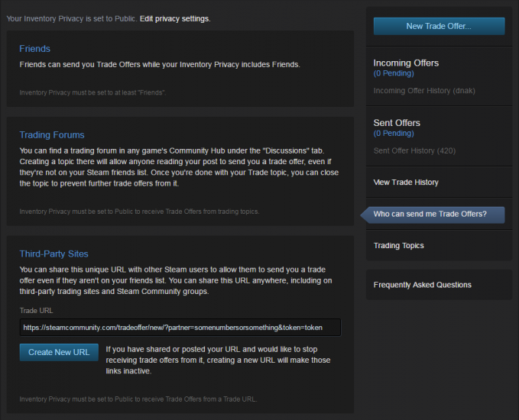This screenshot has width=519, height=420.
Task: Click the Trade URL label
Action: [x=36, y=311]
